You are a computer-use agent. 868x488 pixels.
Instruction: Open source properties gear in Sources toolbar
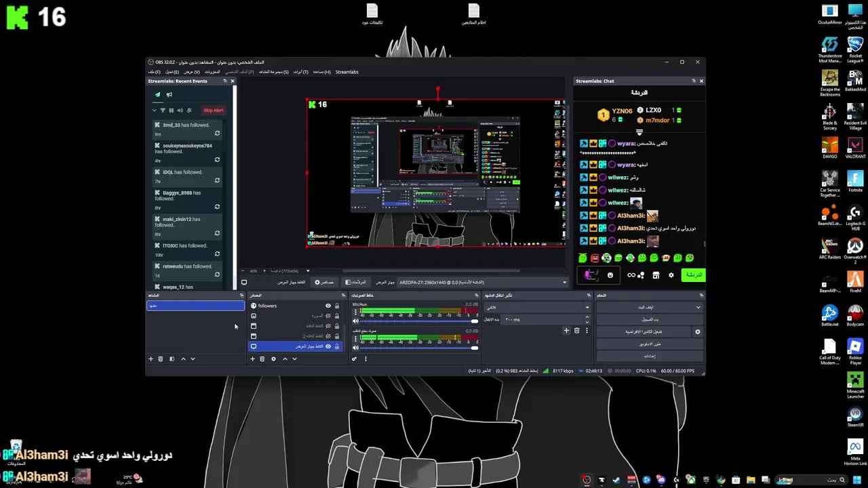click(273, 359)
